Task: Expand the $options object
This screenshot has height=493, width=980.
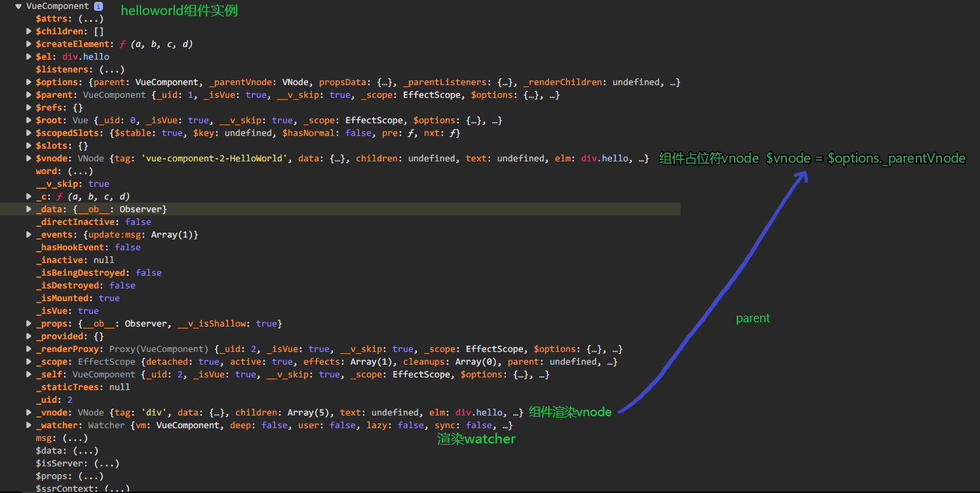Action: [x=29, y=82]
